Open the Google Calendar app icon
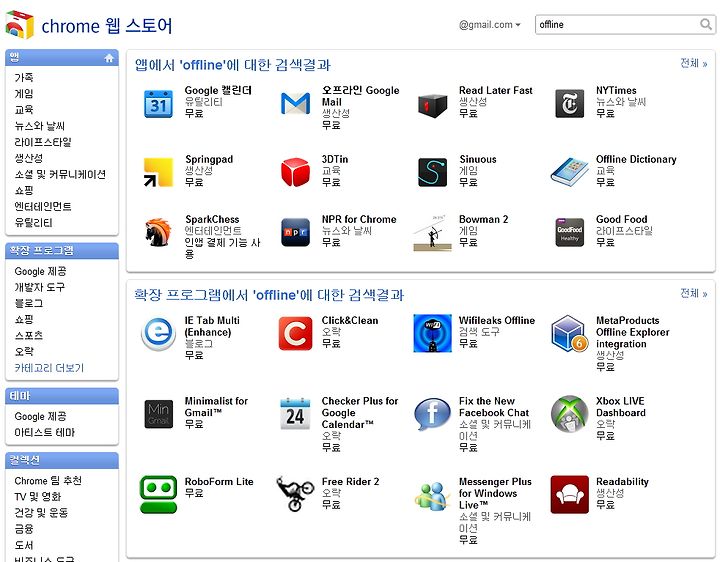Screen dimensions: 720x562 coord(158,104)
